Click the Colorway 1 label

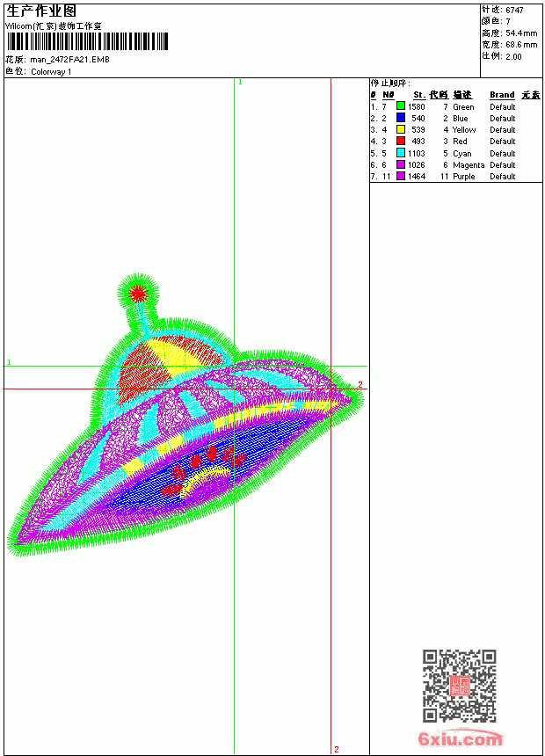[x=51, y=72]
